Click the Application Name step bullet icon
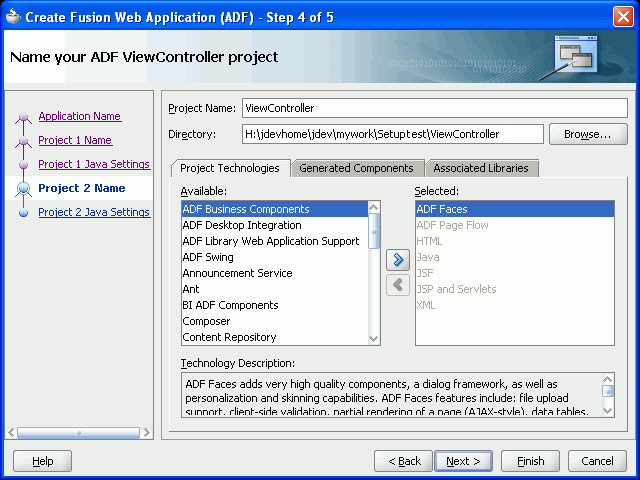The image size is (640, 480). coord(24,117)
